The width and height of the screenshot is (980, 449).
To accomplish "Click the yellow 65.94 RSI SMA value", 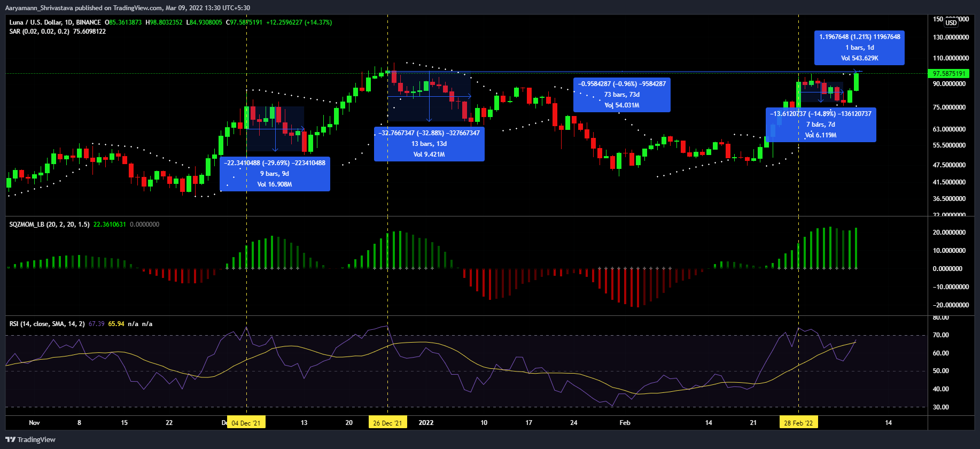I will coord(116,324).
